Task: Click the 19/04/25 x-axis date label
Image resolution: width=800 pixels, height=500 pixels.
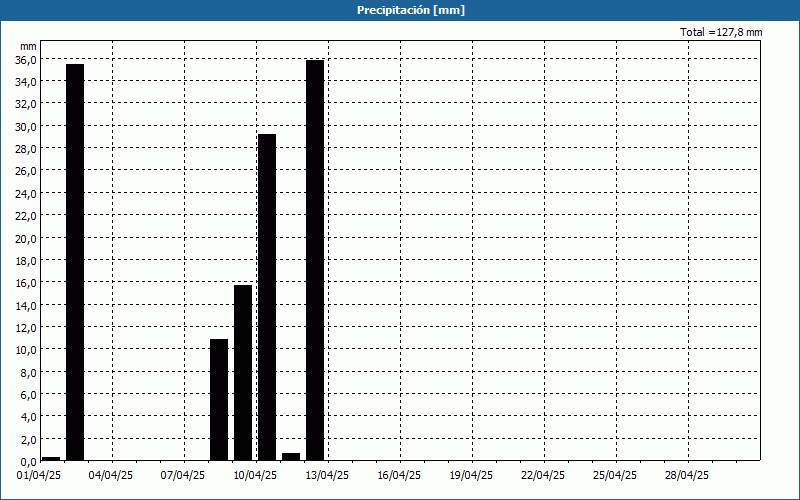Action: pos(471,476)
